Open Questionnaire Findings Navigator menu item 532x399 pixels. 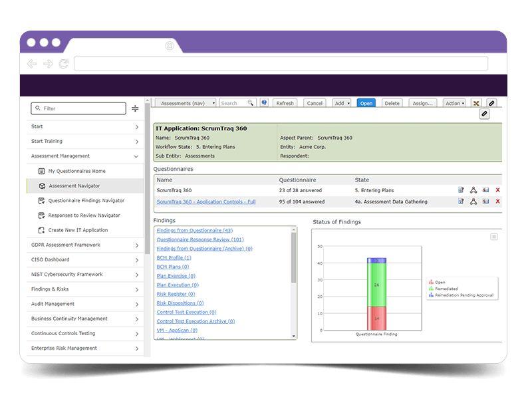point(85,201)
